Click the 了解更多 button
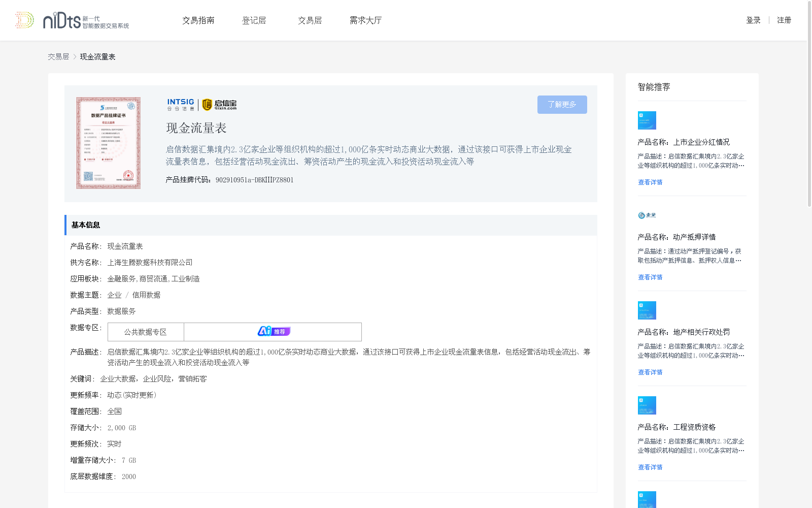The image size is (812, 508). point(562,105)
